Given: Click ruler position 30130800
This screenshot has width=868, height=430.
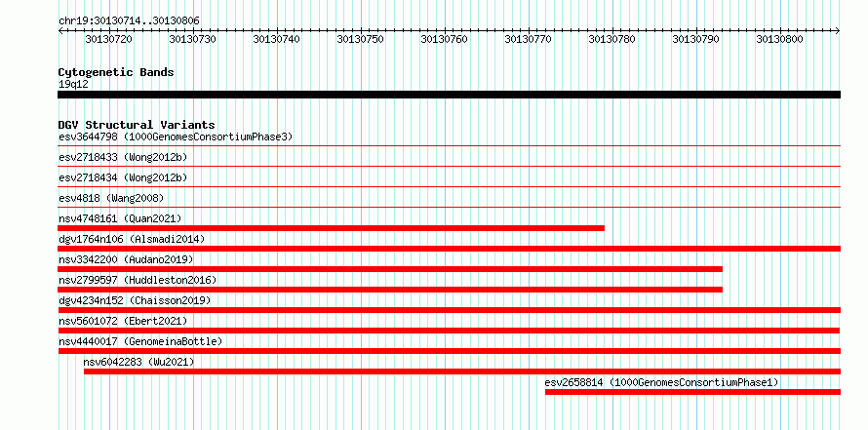Looking at the screenshot, I should (780, 39).
